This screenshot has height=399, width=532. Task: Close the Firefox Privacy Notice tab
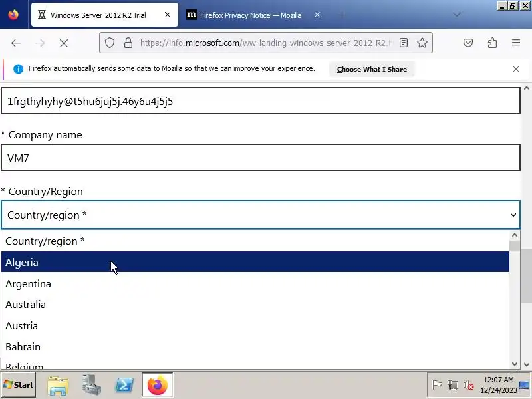317,15
